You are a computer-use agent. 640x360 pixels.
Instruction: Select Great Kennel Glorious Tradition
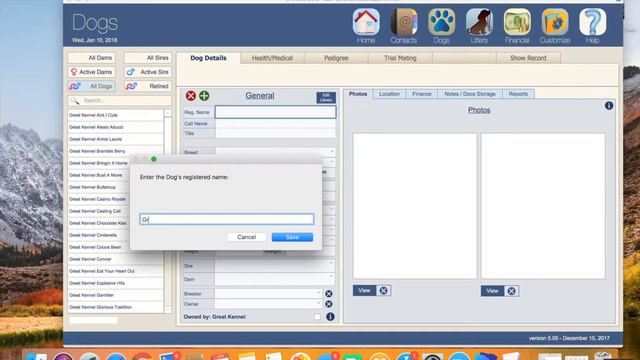click(116, 307)
